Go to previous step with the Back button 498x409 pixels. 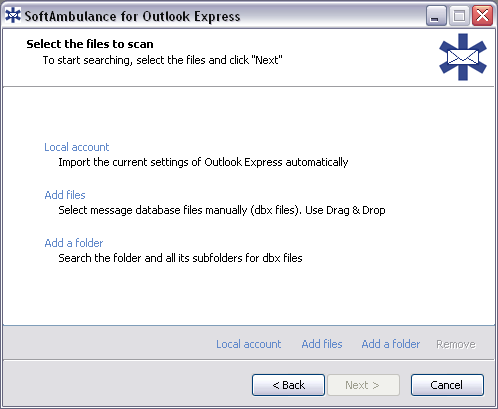click(x=288, y=385)
